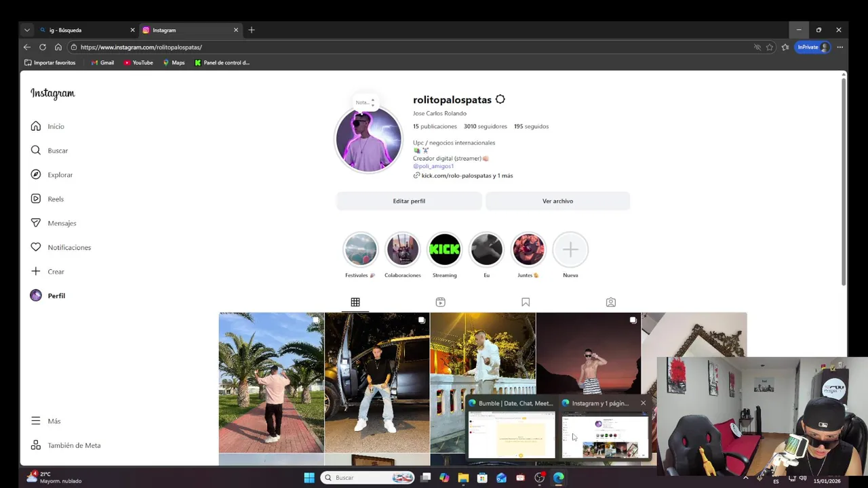Click the browser home icon

click(58, 47)
